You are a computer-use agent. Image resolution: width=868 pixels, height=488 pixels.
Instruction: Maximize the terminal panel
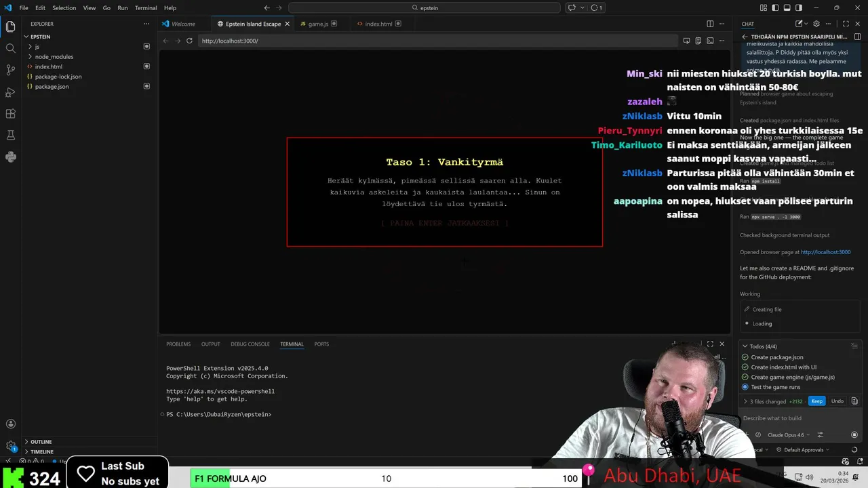[x=710, y=344]
